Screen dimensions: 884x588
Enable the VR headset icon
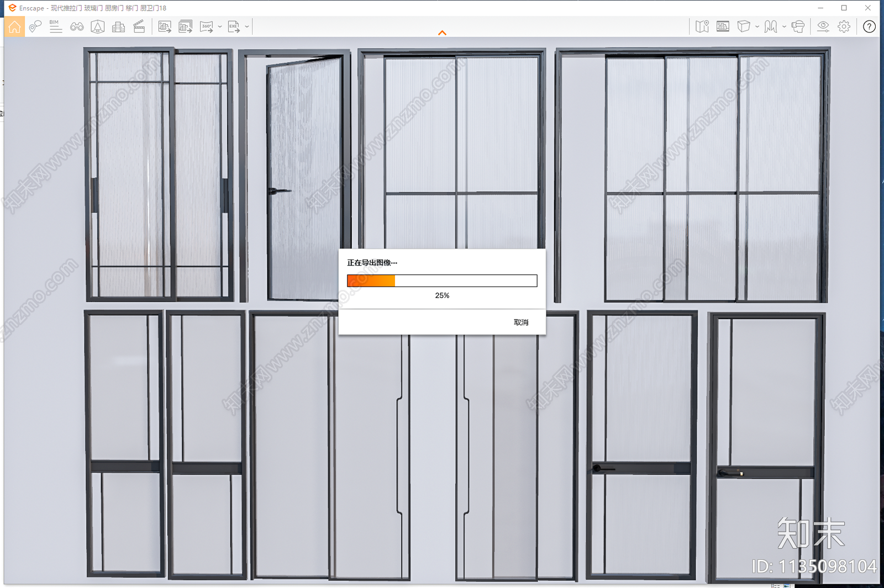pyautogui.click(x=798, y=27)
